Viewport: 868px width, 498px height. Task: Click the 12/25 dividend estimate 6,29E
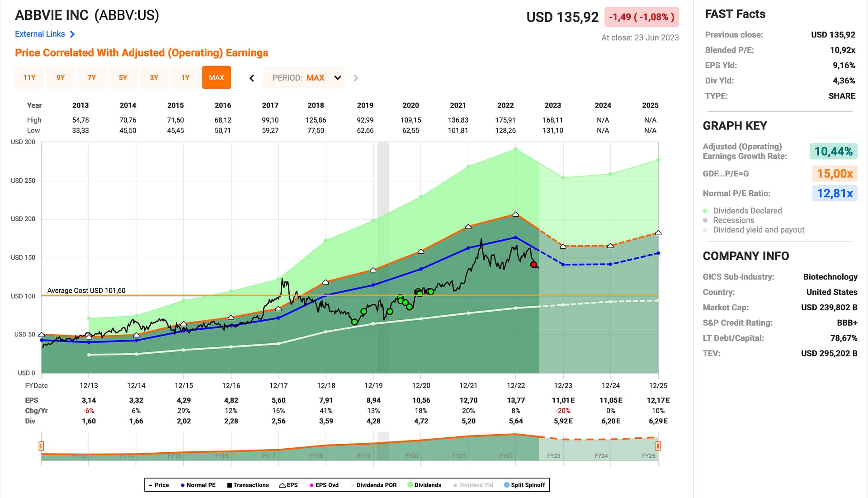click(658, 421)
